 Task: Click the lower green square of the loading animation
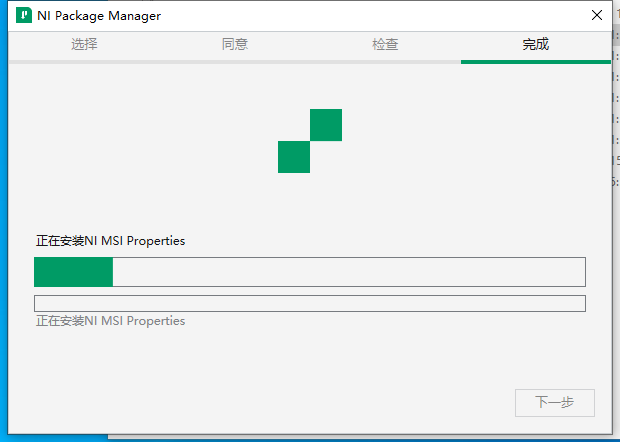(x=294, y=157)
